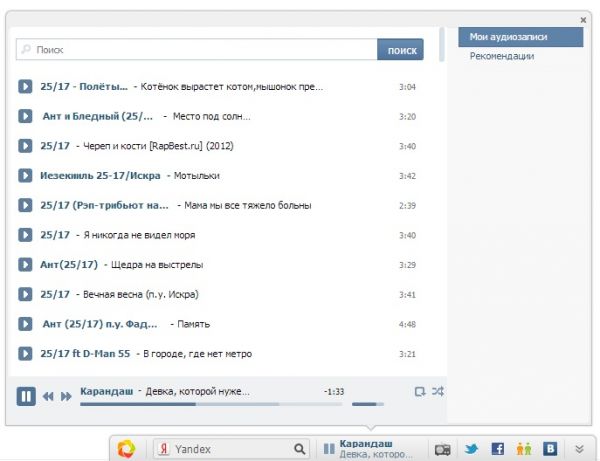Toggle repeat mode in the player
This screenshot has width=600, height=461.
click(x=420, y=391)
